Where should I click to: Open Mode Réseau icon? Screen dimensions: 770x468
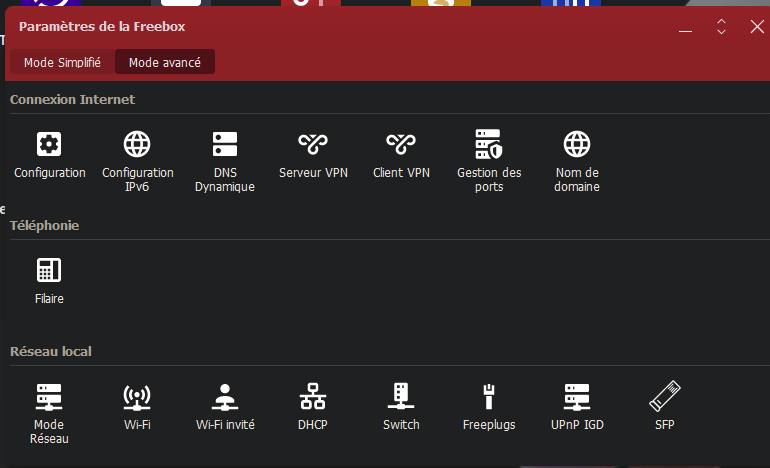(49, 397)
